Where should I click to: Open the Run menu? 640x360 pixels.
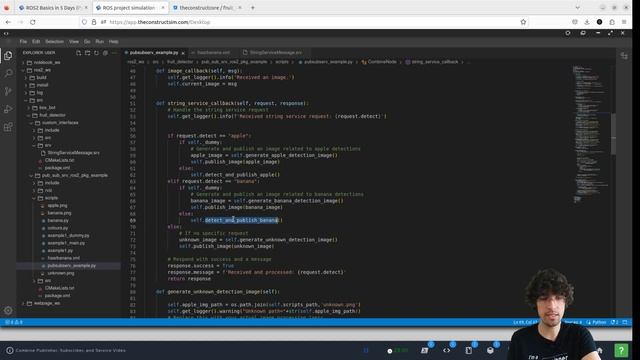pos(100,42)
